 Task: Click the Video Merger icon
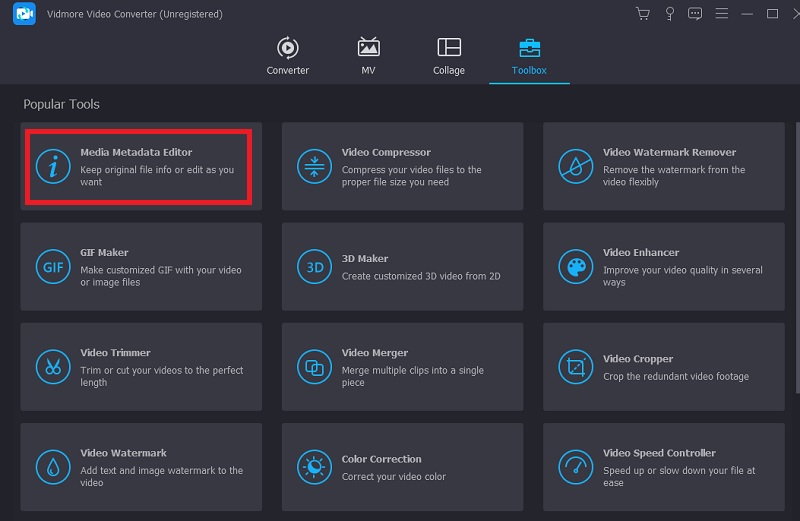click(315, 367)
